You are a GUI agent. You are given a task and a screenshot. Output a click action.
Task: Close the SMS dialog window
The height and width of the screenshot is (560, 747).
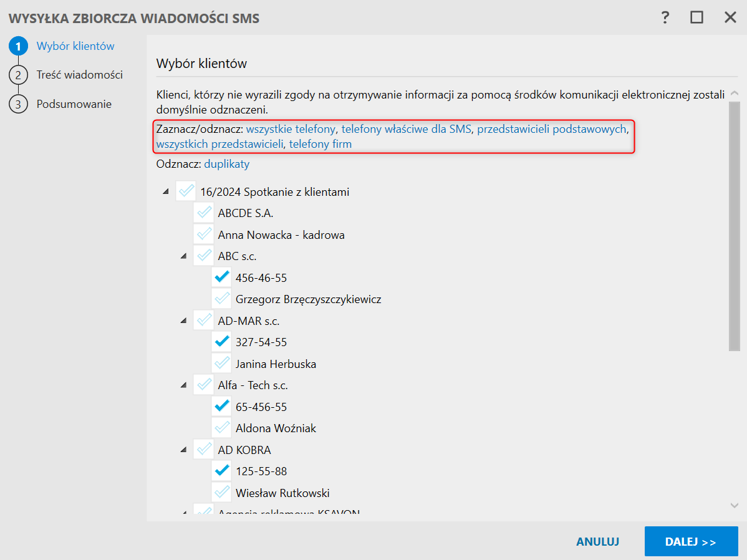(730, 17)
